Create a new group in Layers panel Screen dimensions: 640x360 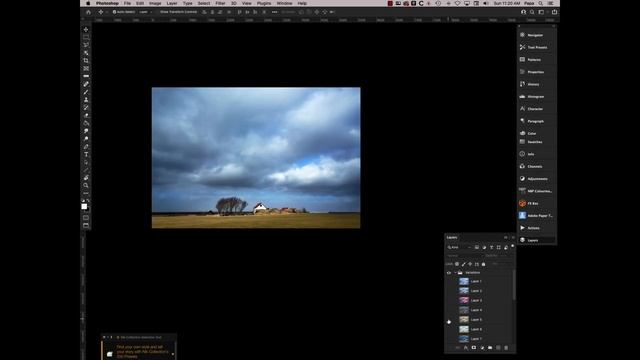click(x=490, y=348)
